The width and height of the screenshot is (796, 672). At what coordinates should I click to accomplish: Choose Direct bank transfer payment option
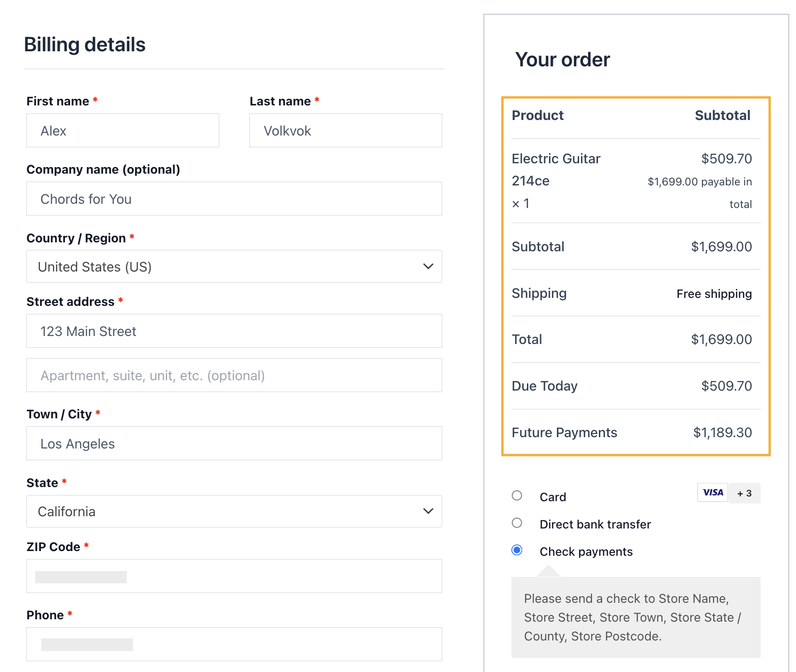517,523
